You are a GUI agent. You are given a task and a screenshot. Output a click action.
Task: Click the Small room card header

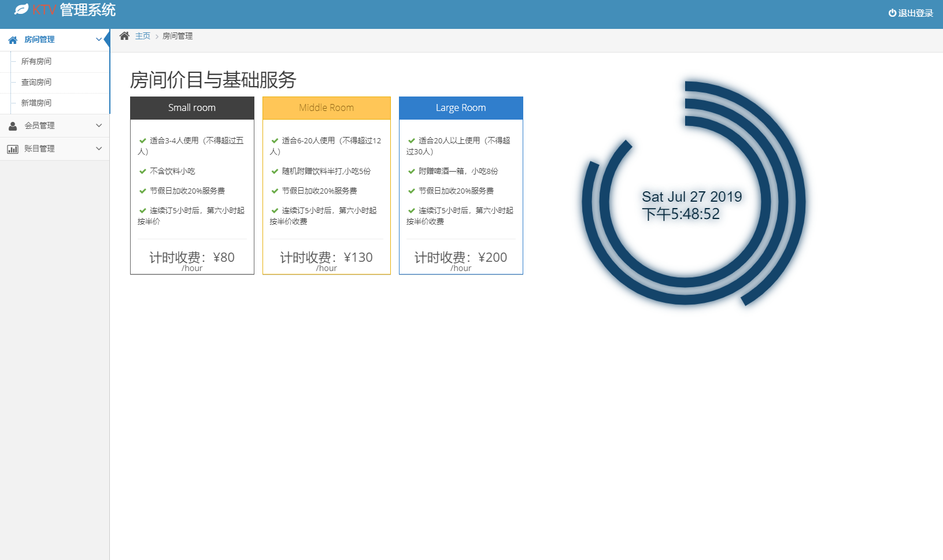(x=192, y=107)
